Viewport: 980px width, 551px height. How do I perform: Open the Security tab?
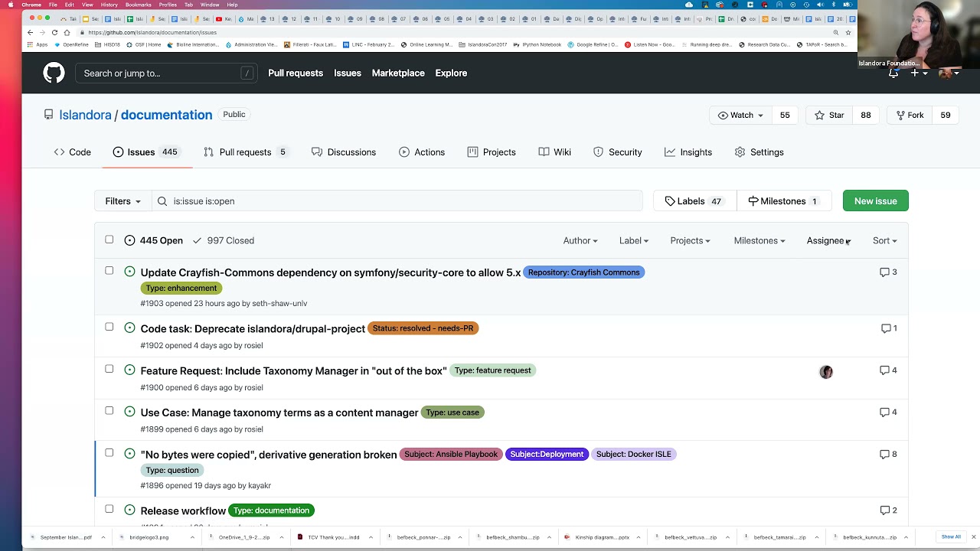point(618,152)
